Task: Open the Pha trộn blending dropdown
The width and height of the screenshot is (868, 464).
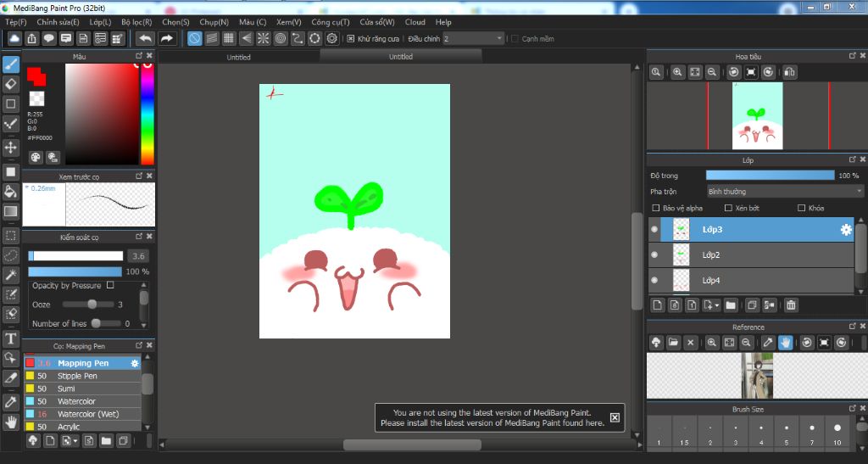Action: pos(785,192)
